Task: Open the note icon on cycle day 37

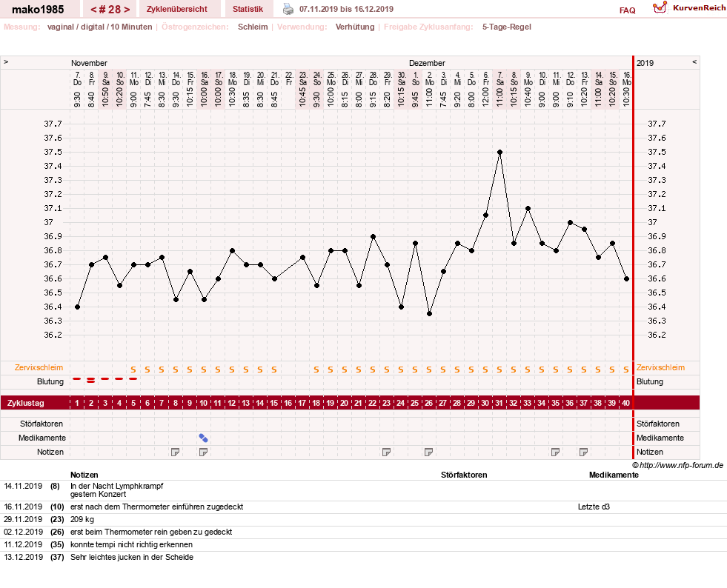Action: pos(583,452)
